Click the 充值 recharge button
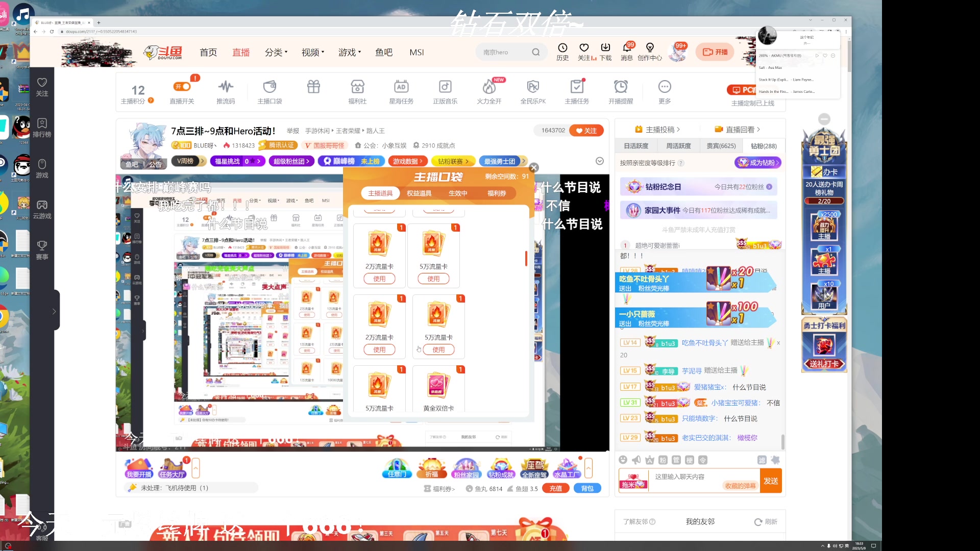The width and height of the screenshot is (980, 551). pyautogui.click(x=556, y=488)
